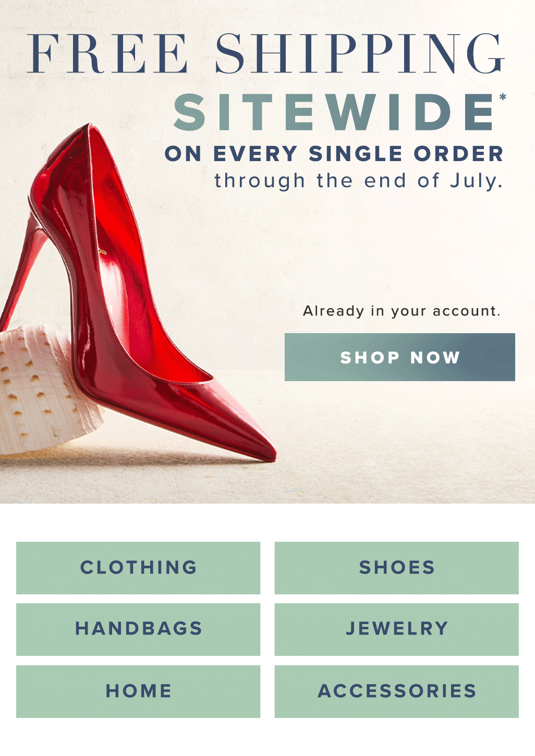Click the Already in your account text
535x756 pixels.
pos(402,311)
